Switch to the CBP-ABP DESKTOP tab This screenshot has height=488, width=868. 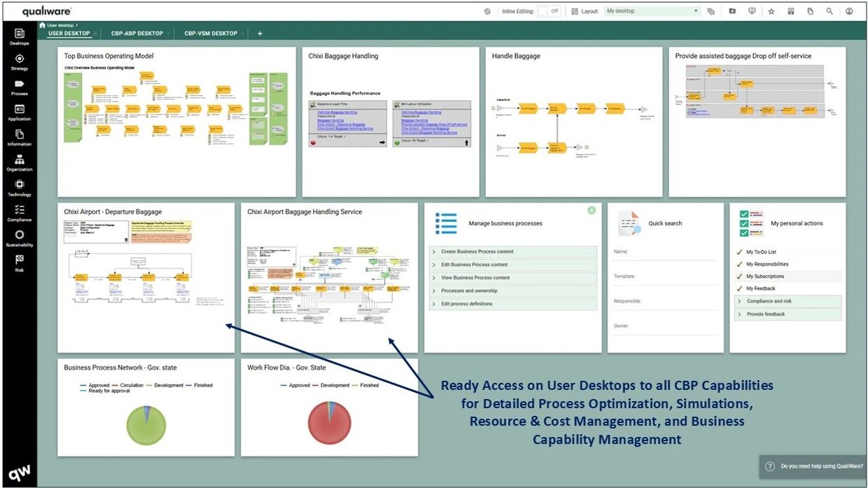coord(136,34)
